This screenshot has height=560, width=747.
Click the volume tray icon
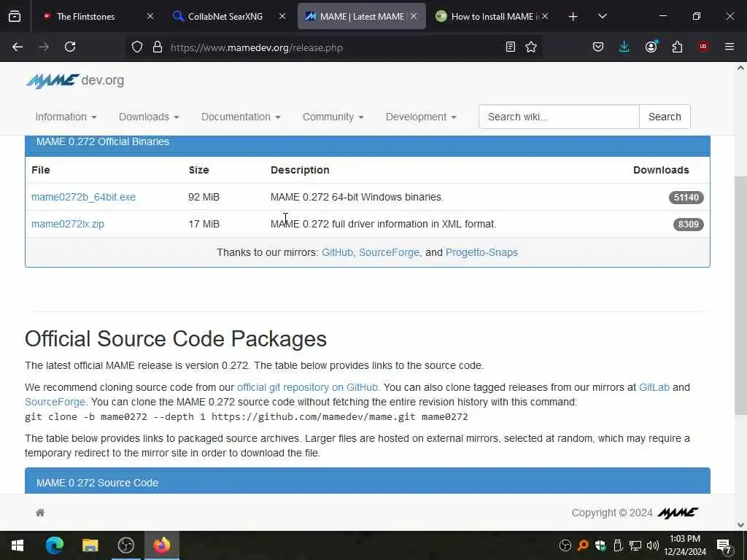click(x=653, y=545)
